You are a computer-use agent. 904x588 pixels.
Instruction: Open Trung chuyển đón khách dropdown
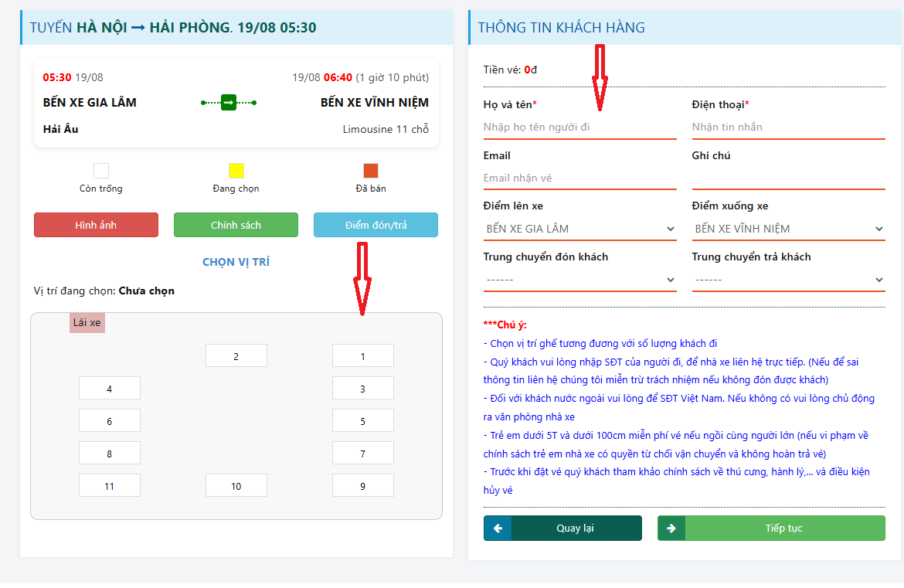point(579,280)
